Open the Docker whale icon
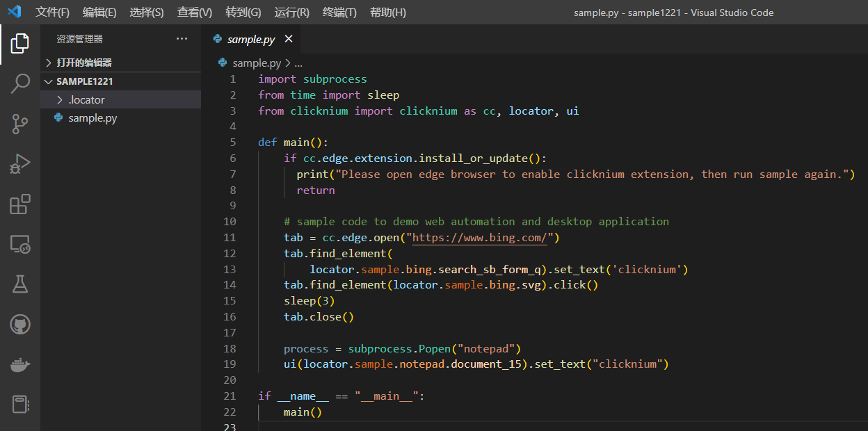 [19, 364]
